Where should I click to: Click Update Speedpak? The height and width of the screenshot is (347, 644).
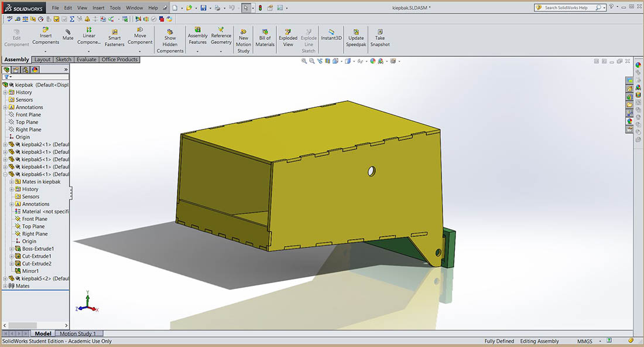[356, 38]
